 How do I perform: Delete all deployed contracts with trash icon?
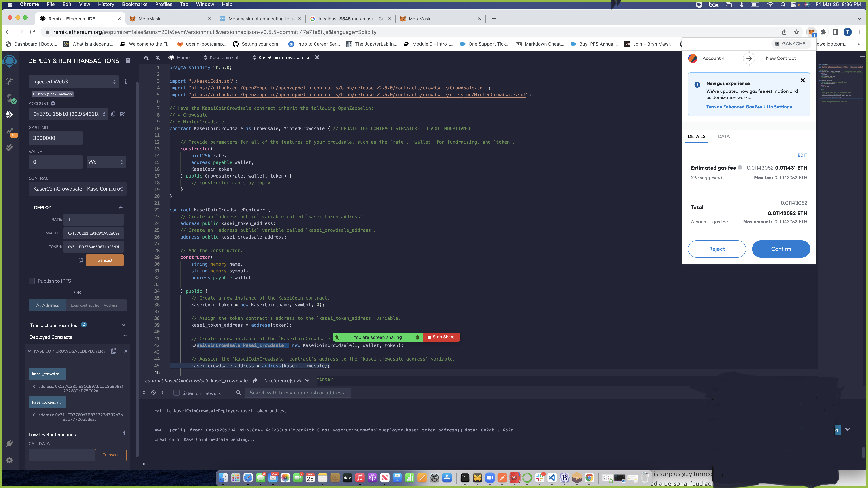tap(125, 337)
